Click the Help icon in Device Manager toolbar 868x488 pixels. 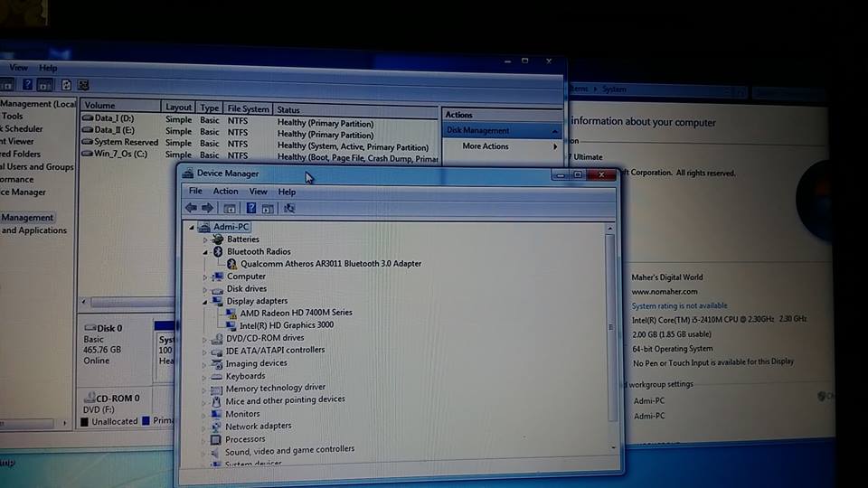click(x=250, y=208)
